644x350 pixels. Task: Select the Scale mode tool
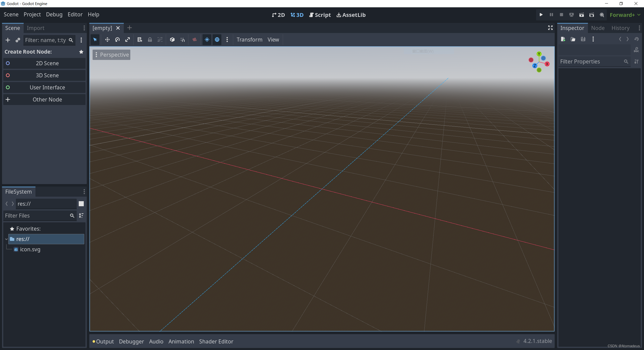pos(128,40)
